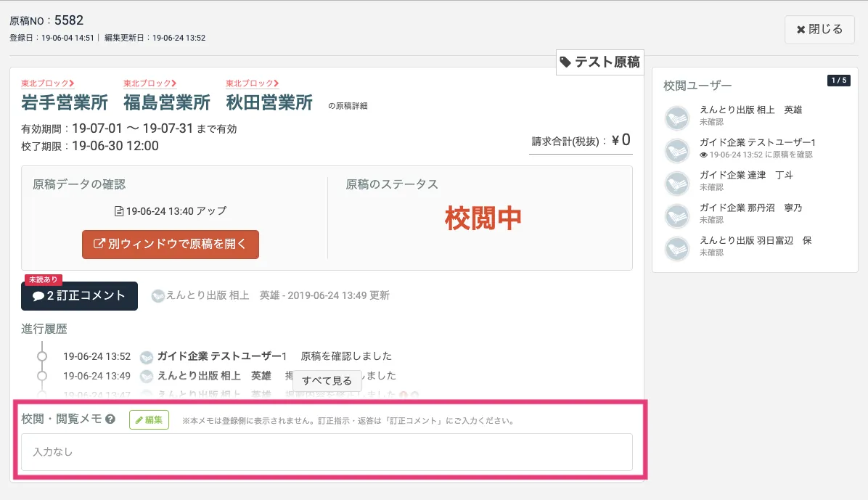This screenshot has height=500, width=868.
Task: Click the 校閲中 status text
Action: click(483, 218)
